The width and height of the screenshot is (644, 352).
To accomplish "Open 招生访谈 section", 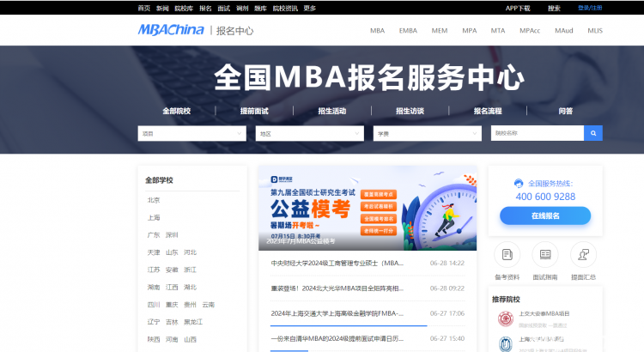I will [410, 111].
